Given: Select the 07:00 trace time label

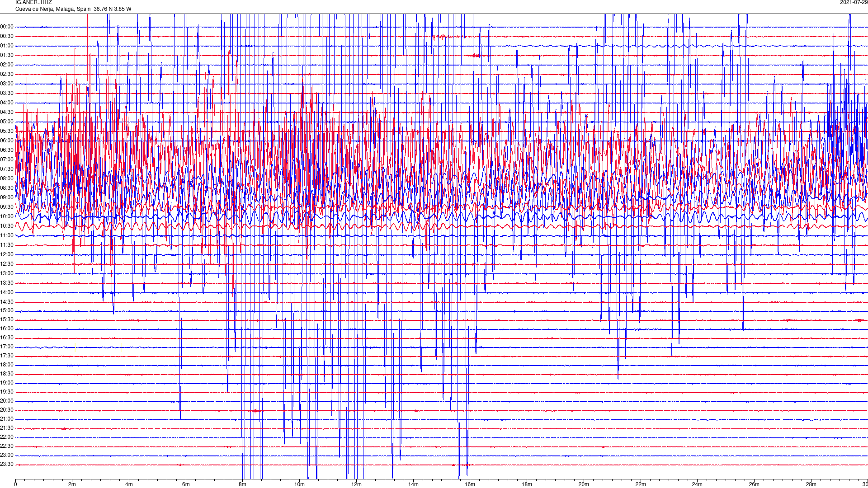Looking at the screenshot, I should 7,160.
